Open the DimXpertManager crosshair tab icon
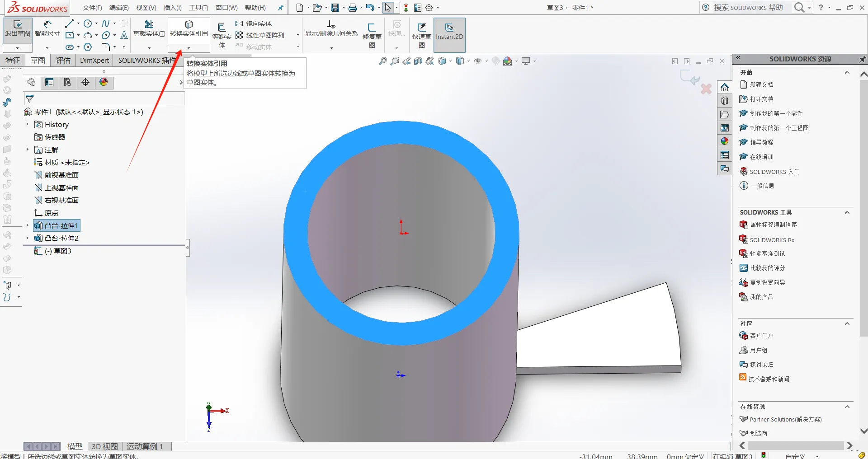The image size is (868, 459). (x=85, y=82)
